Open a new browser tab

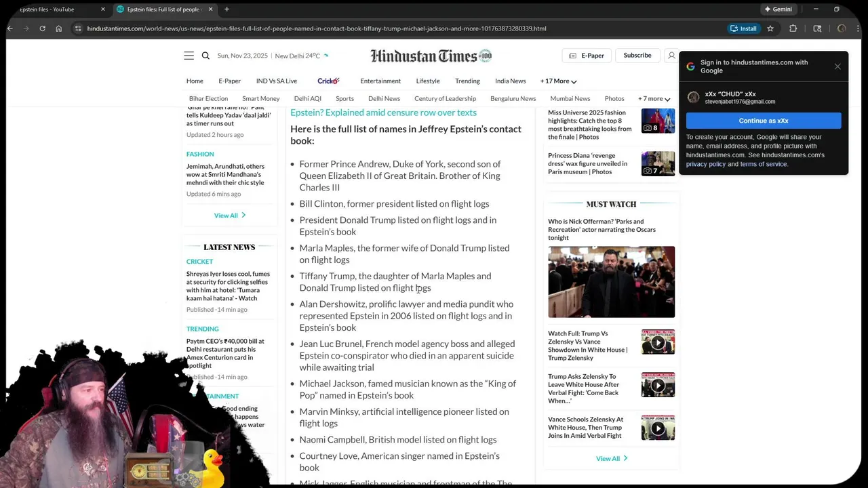(x=226, y=9)
